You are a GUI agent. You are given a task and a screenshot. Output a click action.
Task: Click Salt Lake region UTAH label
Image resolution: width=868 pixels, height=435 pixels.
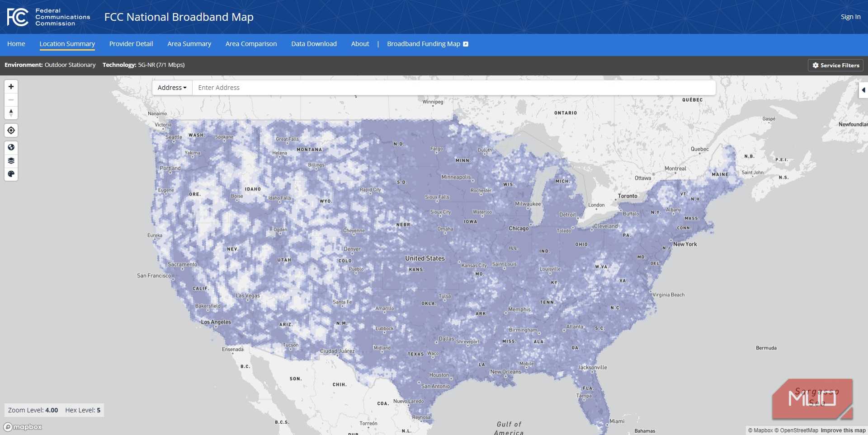[x=284, y=260]
